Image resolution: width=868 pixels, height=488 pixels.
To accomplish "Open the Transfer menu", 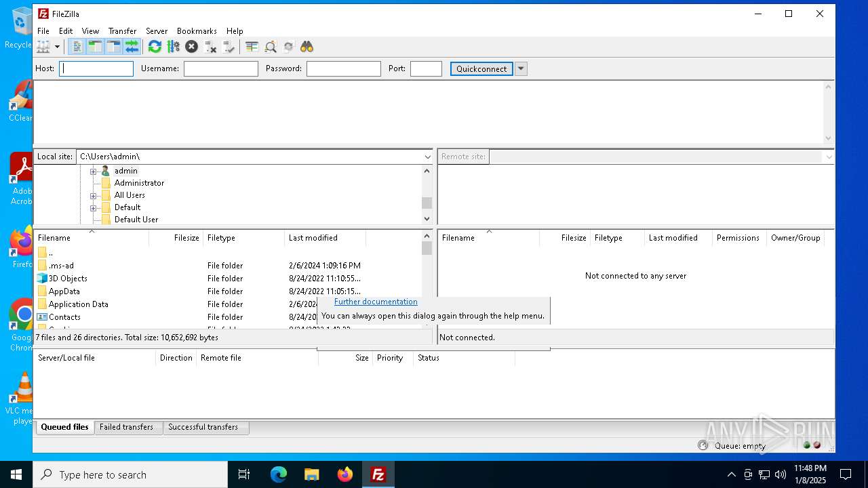I will [x=122, y=31].
